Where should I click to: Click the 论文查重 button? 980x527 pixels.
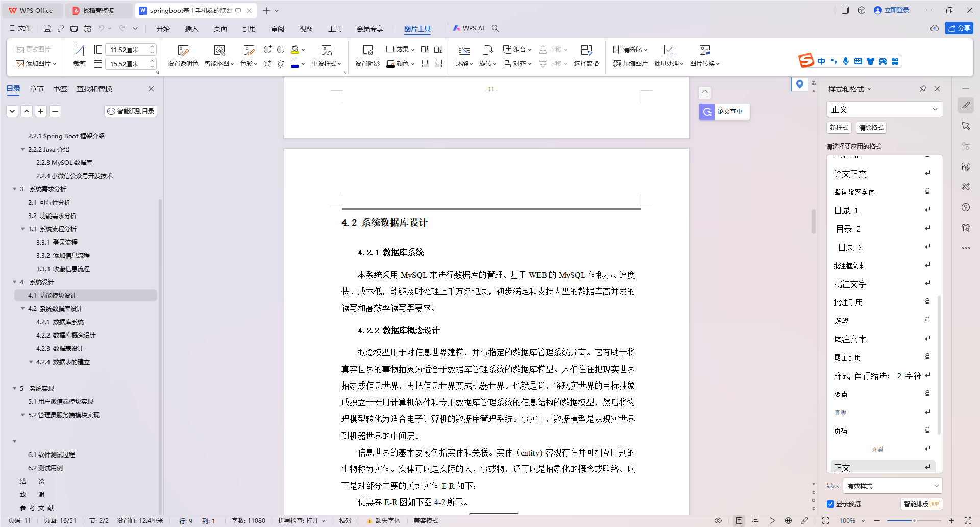click(724, 111)
